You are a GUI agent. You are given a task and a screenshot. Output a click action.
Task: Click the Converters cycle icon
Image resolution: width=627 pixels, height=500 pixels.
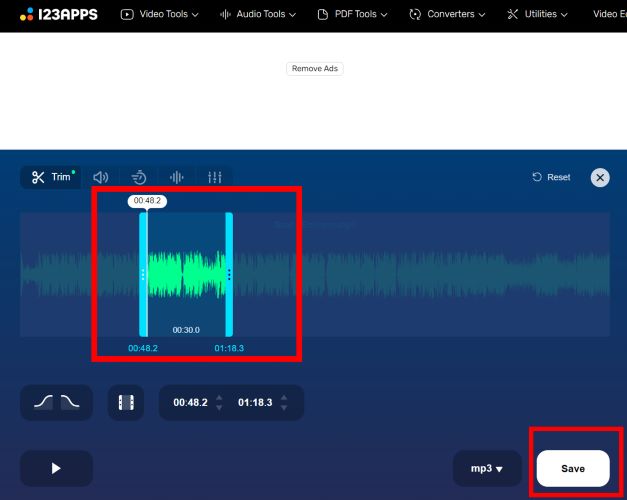415,15
